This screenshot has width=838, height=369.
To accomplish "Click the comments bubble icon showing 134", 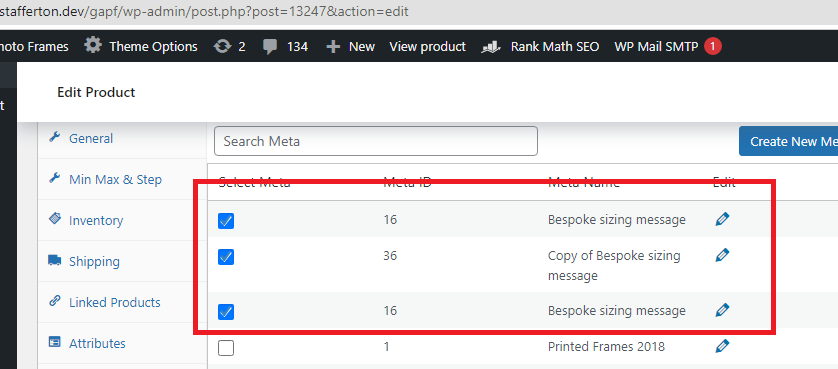I will (x=270, y=47).
